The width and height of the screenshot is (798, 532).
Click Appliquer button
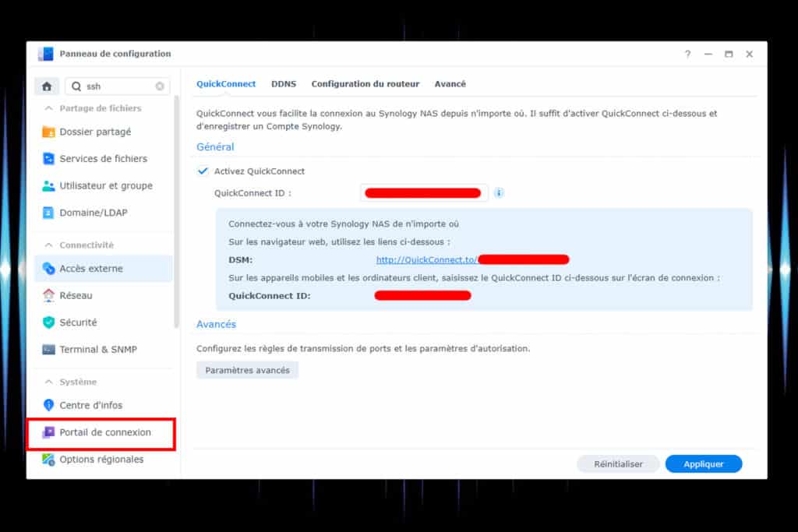pos(704,464)
